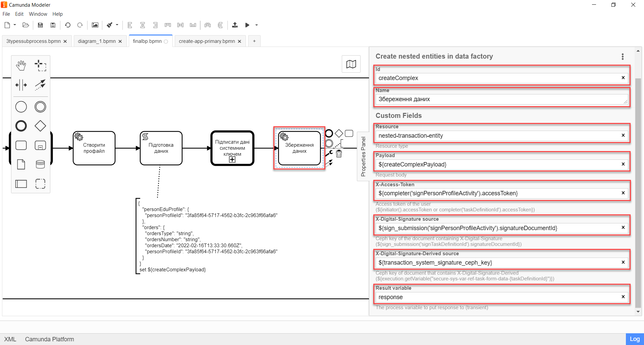The image size is (644, 345).
Task: Edit the Name text area
Action: pos(502,99)
